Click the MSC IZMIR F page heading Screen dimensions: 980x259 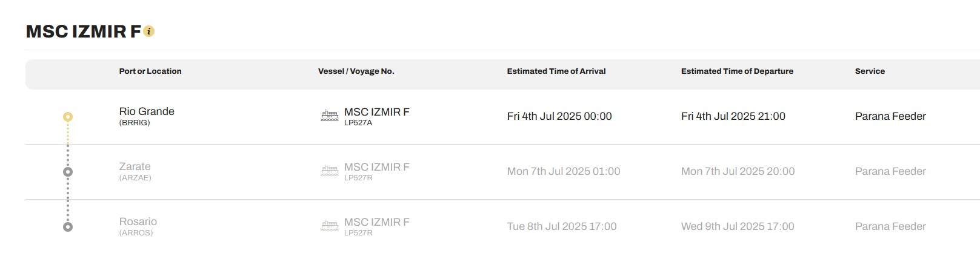point(83,31)
